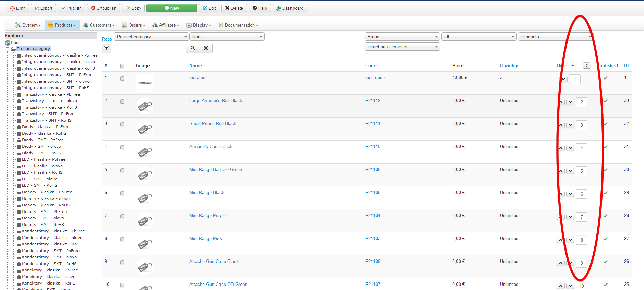Open the Dashboard button

point(290,8)
